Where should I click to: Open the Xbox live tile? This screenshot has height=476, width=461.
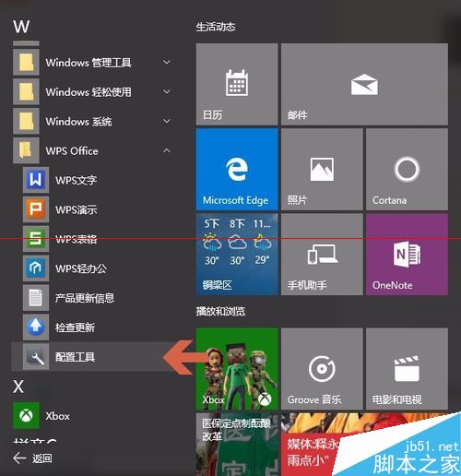pos(237,369)
